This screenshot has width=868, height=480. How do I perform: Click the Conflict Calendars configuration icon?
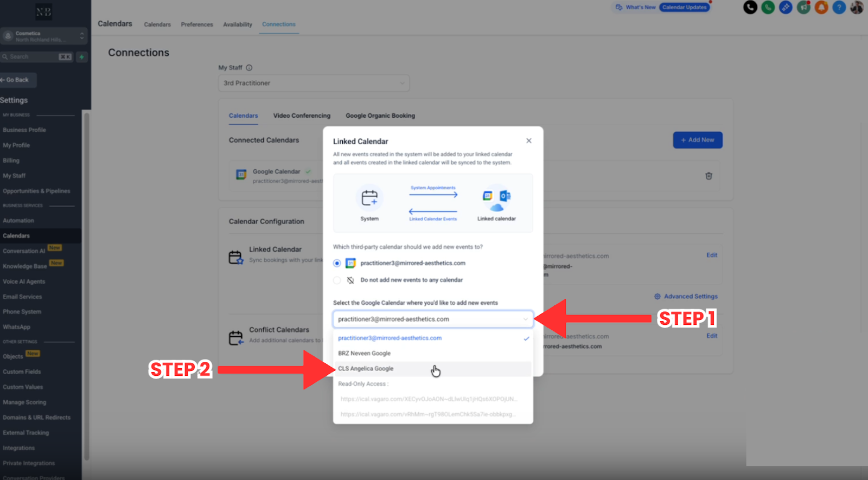click(x=235, y=338)
